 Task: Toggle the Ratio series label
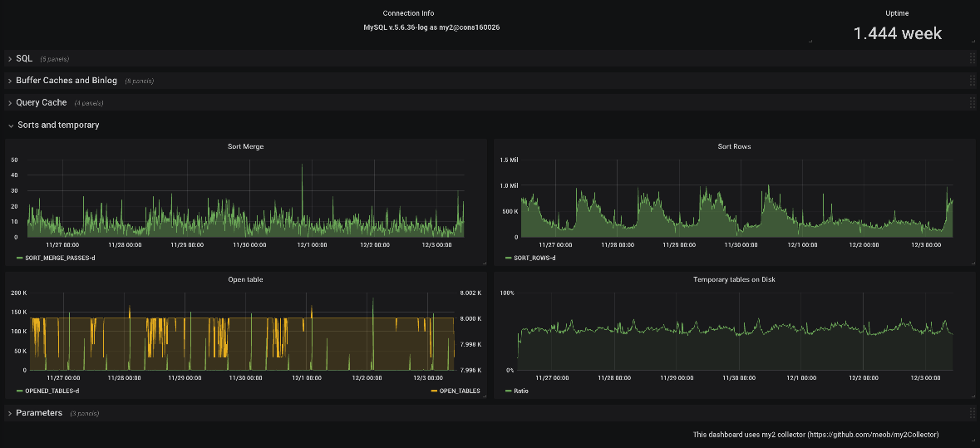[520, 391]
